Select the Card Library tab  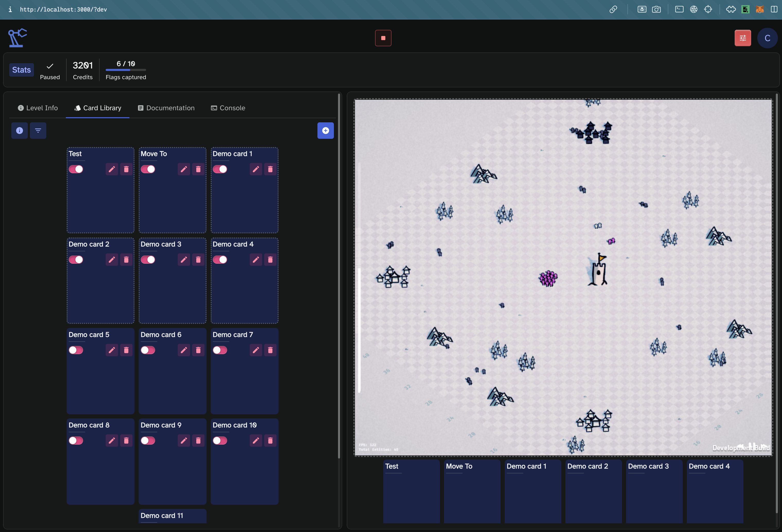[x=97, y=108]
